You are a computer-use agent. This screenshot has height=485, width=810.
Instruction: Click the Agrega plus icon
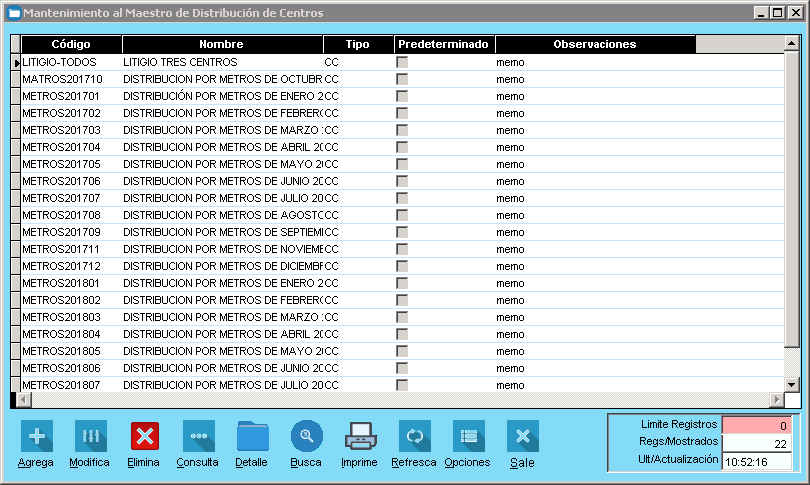(x=37, y=437)
